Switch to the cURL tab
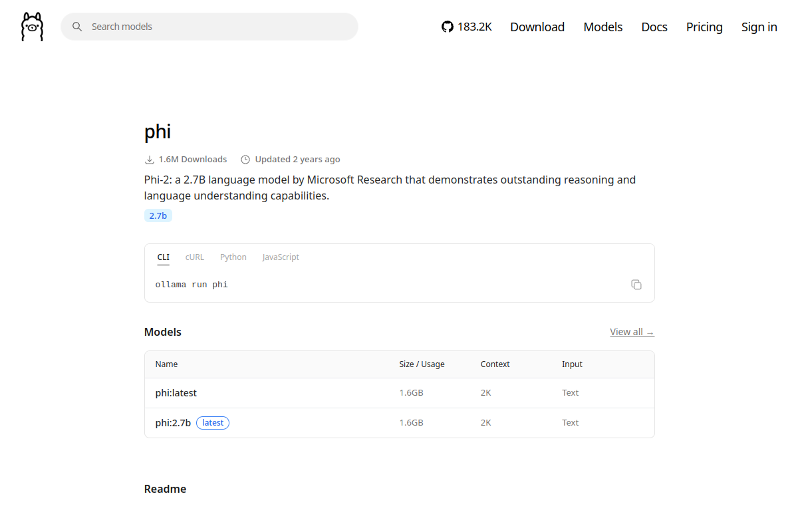Viewport: 798px width, 532px height. (x=195, y=257)
